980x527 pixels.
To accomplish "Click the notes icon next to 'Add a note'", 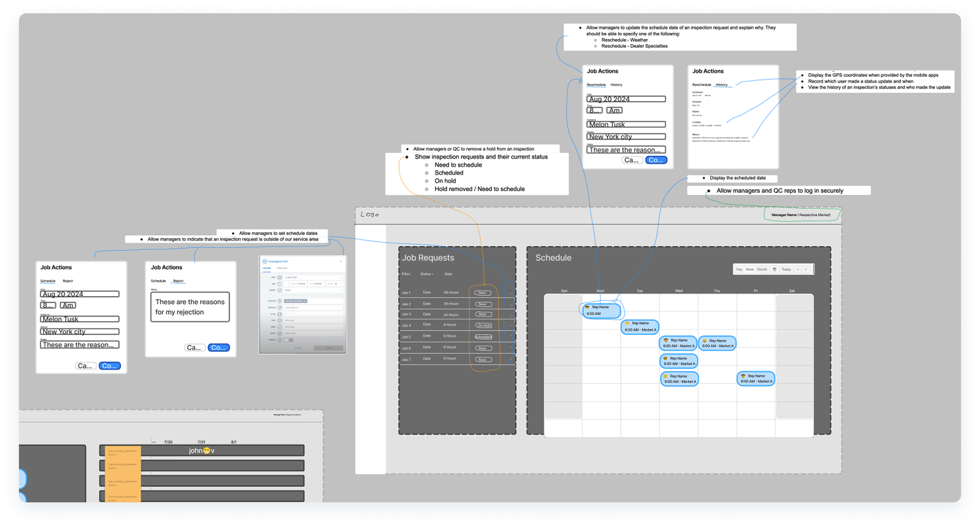I will click(279, 333).
